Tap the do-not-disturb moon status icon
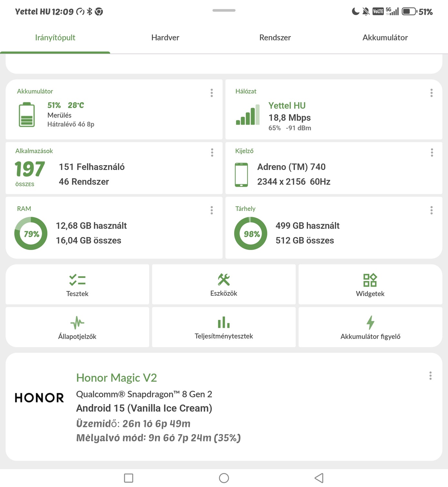Image resolution: width=448 pixels, height=487 pixels. 355,12
